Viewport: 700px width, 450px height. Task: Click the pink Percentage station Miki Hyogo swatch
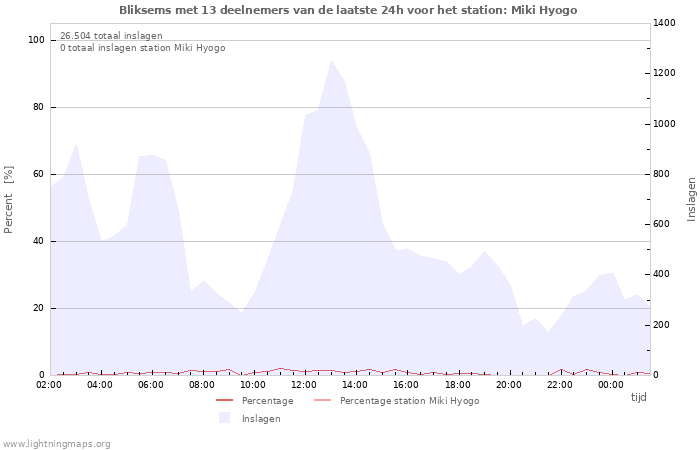click(322, 401)
